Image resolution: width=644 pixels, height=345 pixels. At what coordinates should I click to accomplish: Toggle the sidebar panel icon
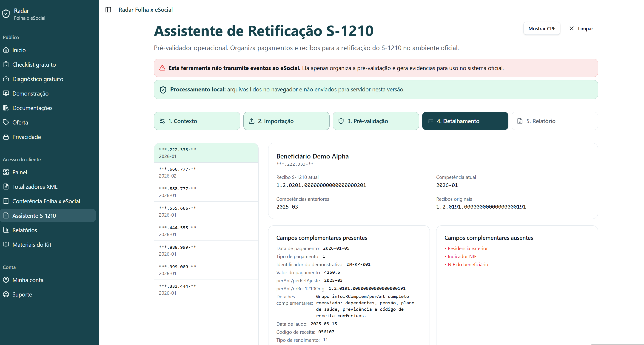tap(108, 10)
